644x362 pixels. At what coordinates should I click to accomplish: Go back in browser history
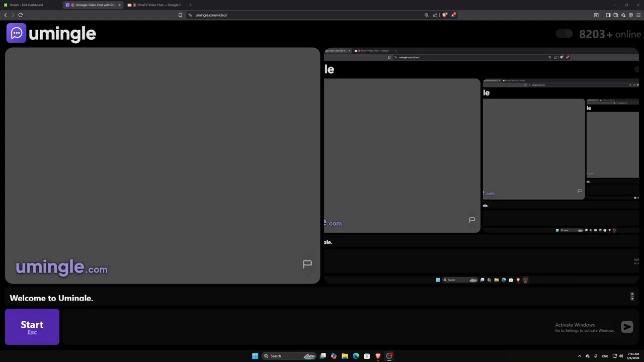(x=6, y=15)
